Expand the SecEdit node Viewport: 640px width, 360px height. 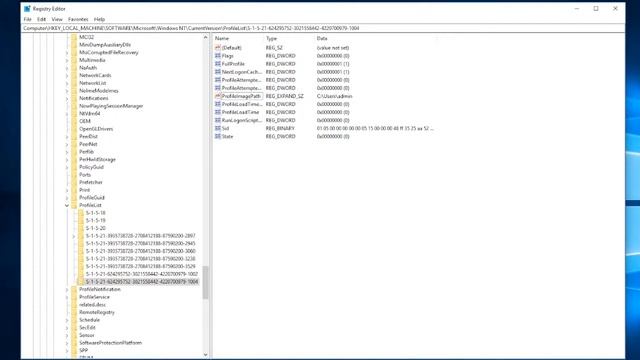click(67, 328)
